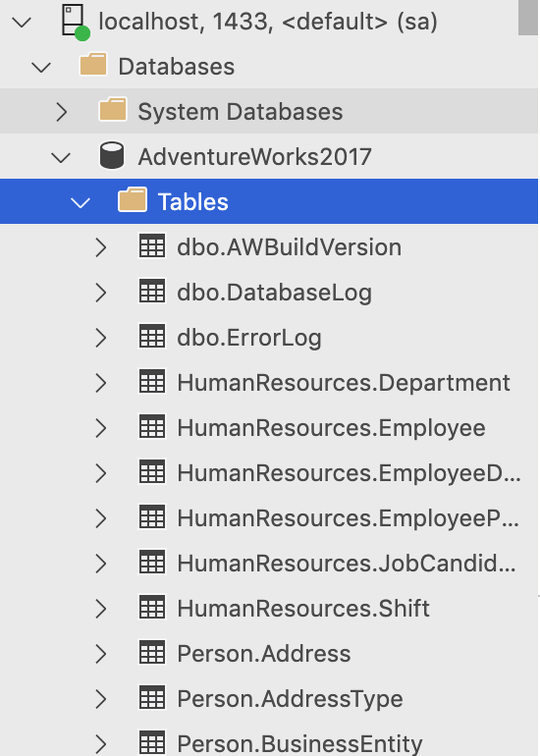Click the AdventureWorks2017 database cylinder icon

click(112, 156)
